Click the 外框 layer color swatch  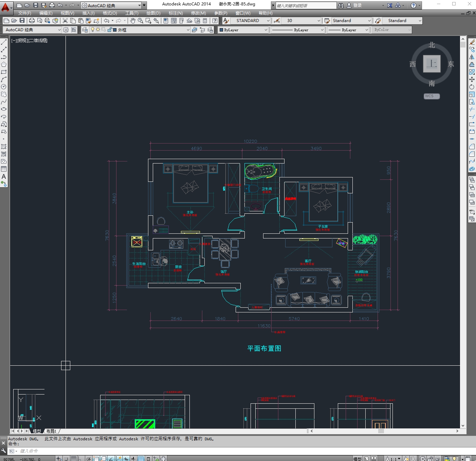coord(115,30)
